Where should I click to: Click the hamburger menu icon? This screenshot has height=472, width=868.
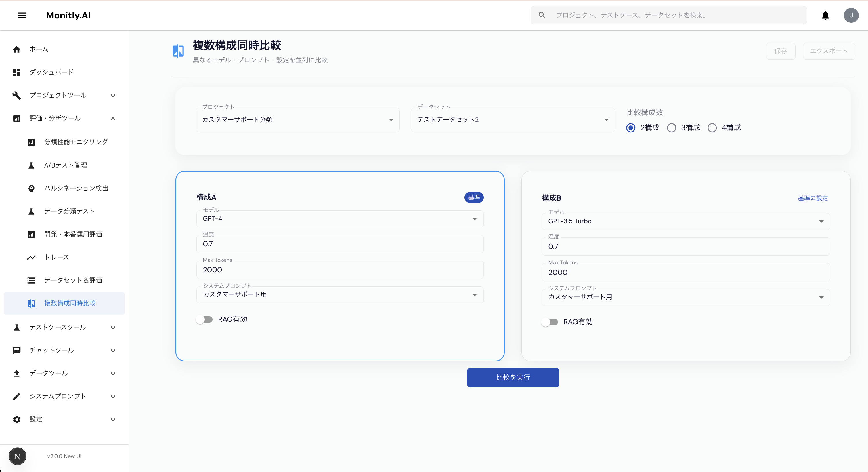(22, 15)
